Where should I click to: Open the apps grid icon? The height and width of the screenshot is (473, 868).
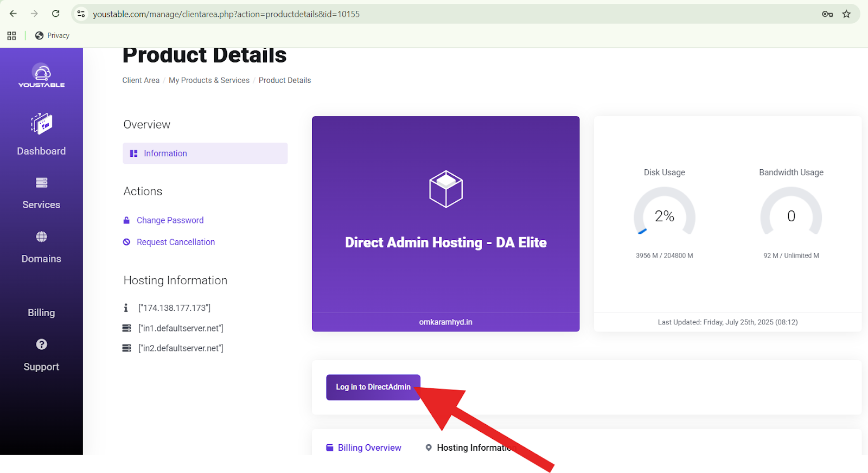(x=11, y=36)
